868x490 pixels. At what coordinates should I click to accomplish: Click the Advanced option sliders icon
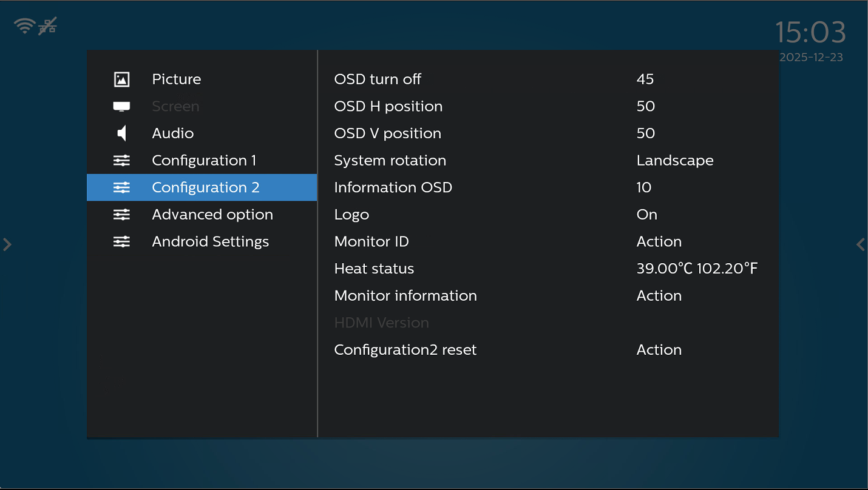pyautogui.click(x=121, y=215)
